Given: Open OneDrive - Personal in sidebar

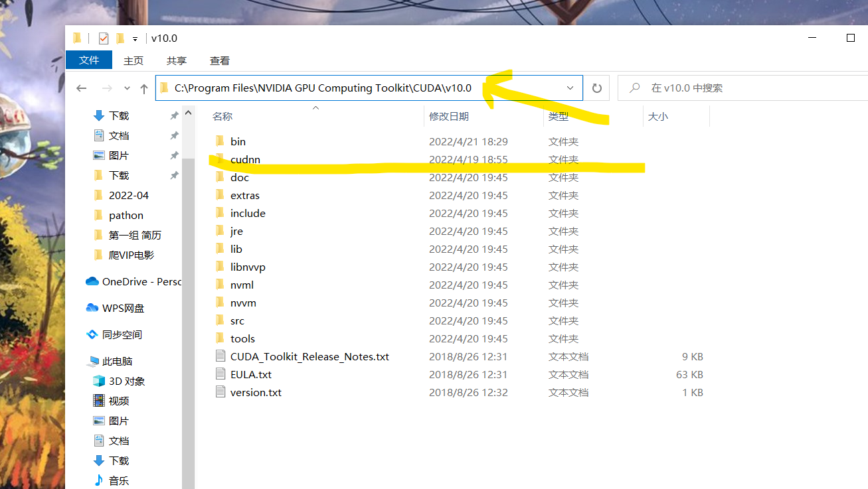Looking at the screenshot, I should point(134,281).
